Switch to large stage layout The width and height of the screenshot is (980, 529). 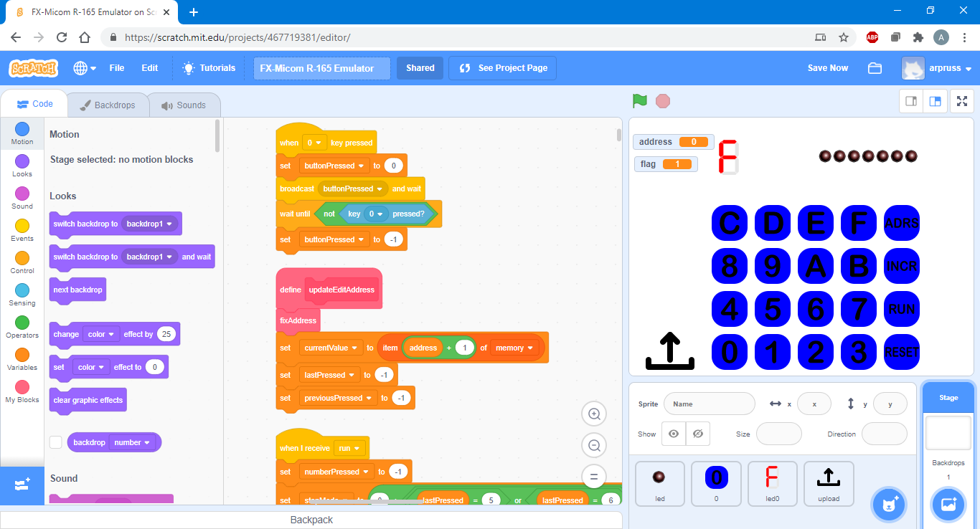(x=935, y=102)
